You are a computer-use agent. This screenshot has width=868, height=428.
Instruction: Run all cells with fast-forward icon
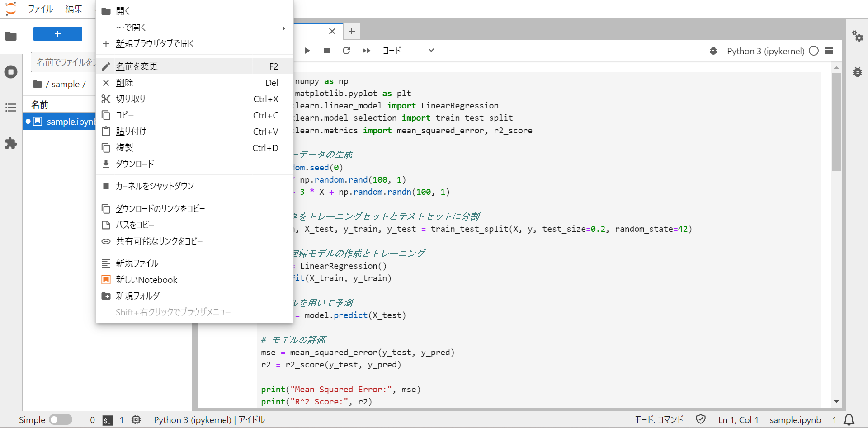[x=366, y=51]
